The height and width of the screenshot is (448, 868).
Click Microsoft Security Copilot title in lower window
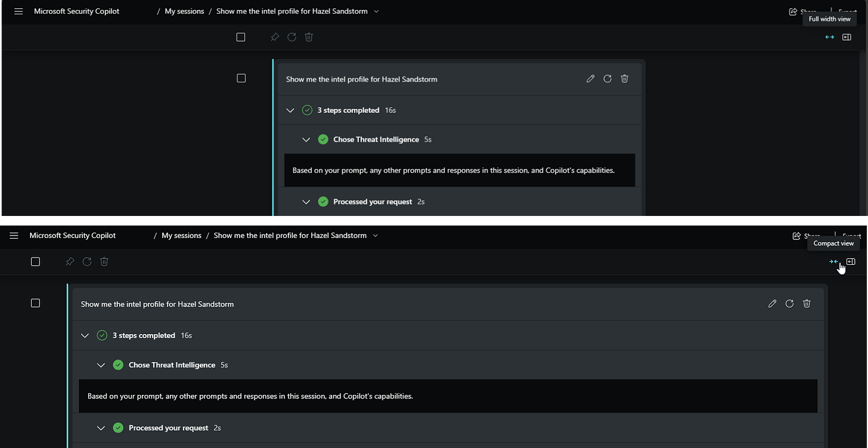pos(73,236)
